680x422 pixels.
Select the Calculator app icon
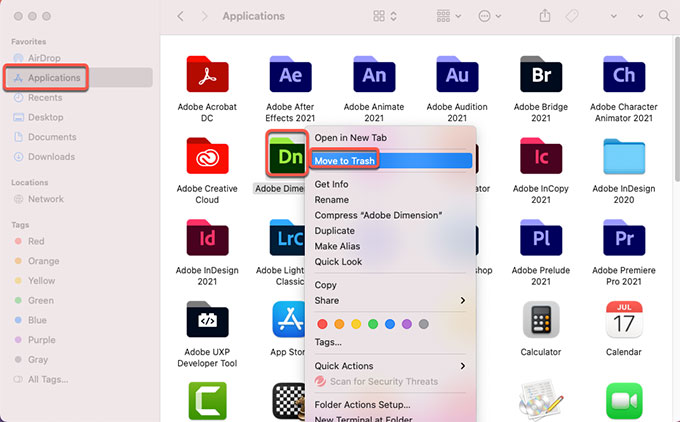pos(540,320)
